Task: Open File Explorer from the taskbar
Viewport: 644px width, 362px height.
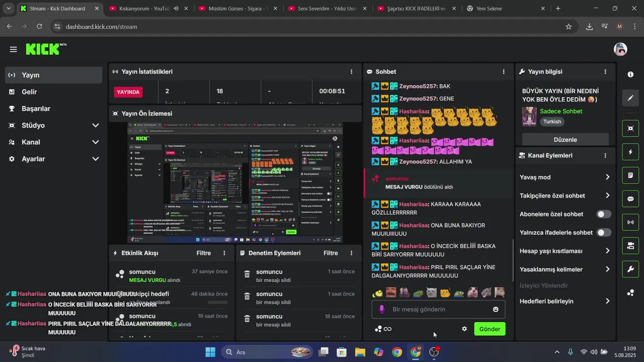Action: point(360,352)
